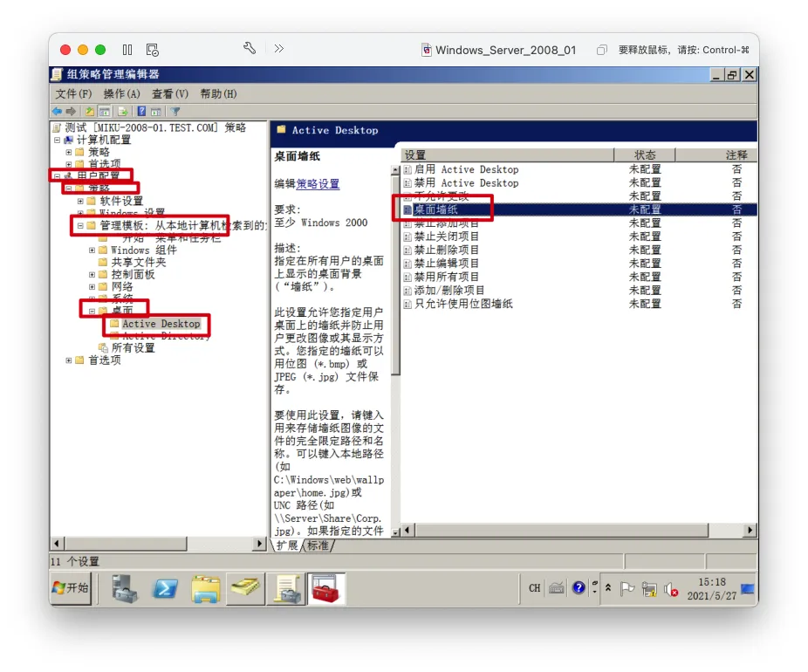Expand the 网络 tree node
Screen dimensions: 808x672
point(92,286)
